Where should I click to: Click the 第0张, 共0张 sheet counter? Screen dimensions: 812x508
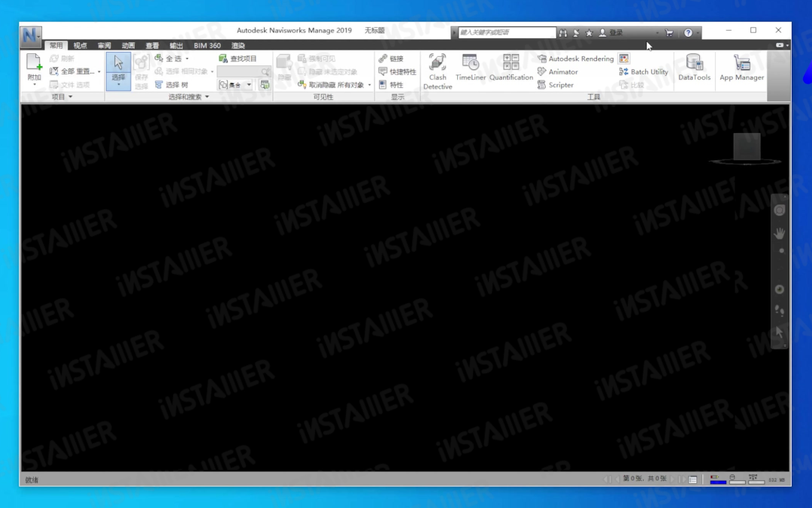pyautogui.click(x=645, y=479)
